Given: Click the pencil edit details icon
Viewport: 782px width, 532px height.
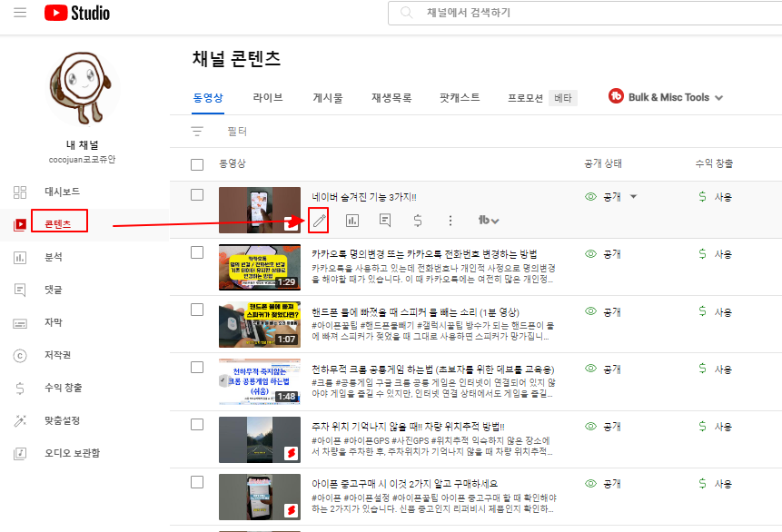Looking at the screenshot, I should coord(319,220).
